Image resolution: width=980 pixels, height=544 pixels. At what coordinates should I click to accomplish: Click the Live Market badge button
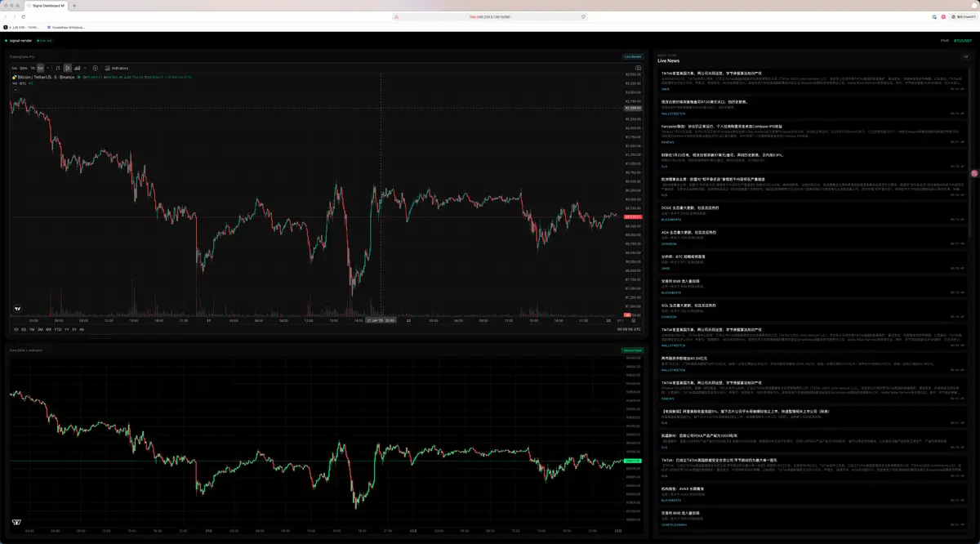[632, 56]
